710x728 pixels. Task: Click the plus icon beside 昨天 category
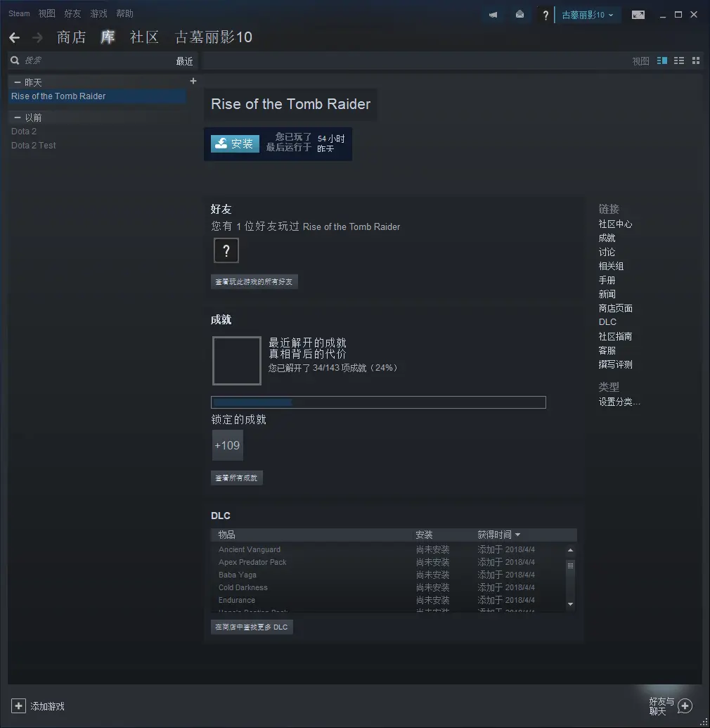[x=193, y=82]
